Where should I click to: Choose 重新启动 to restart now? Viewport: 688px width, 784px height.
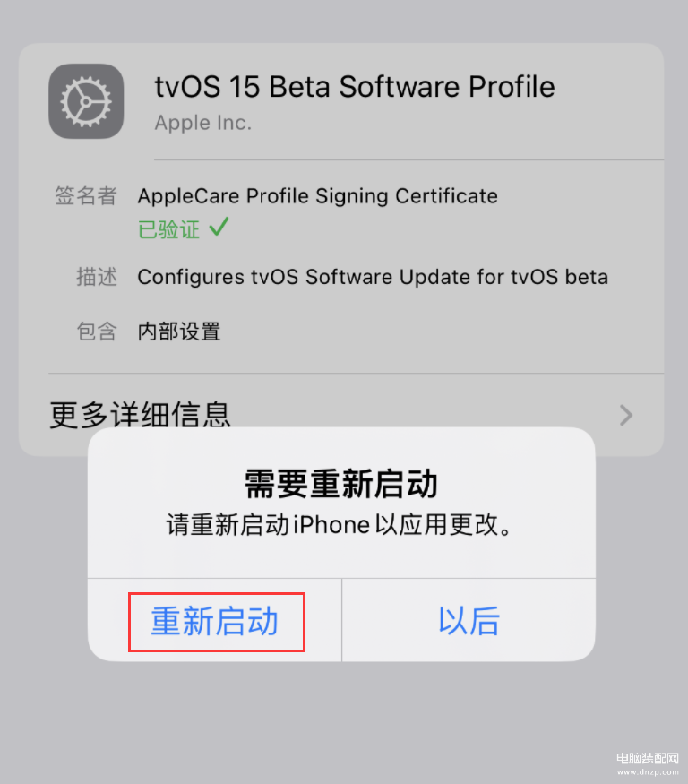[215, 621]
